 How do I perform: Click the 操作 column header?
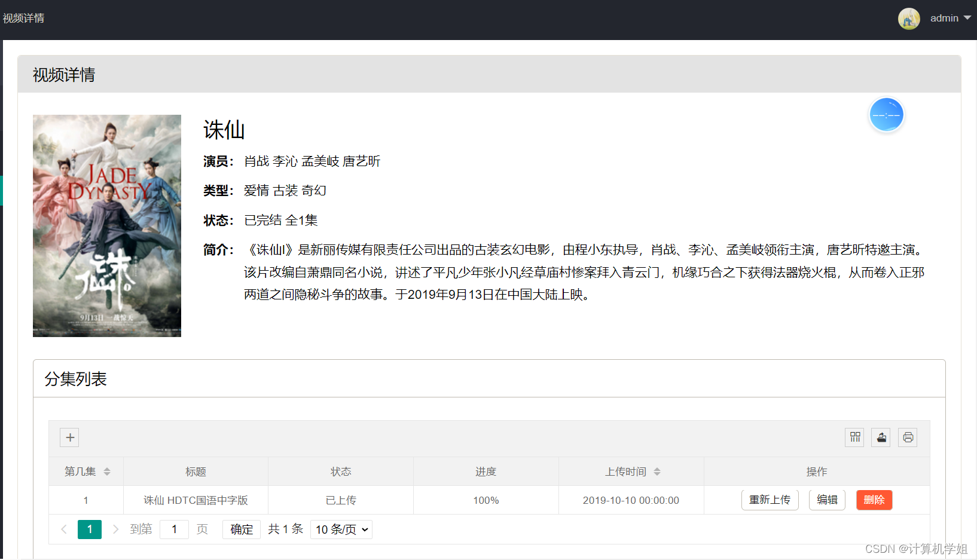(x=817, y=472)
